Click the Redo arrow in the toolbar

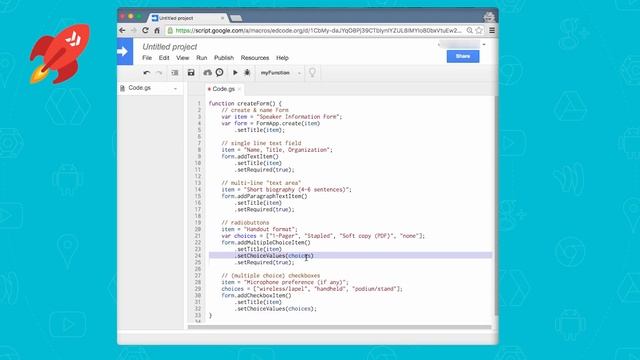[x=159, y=73]
